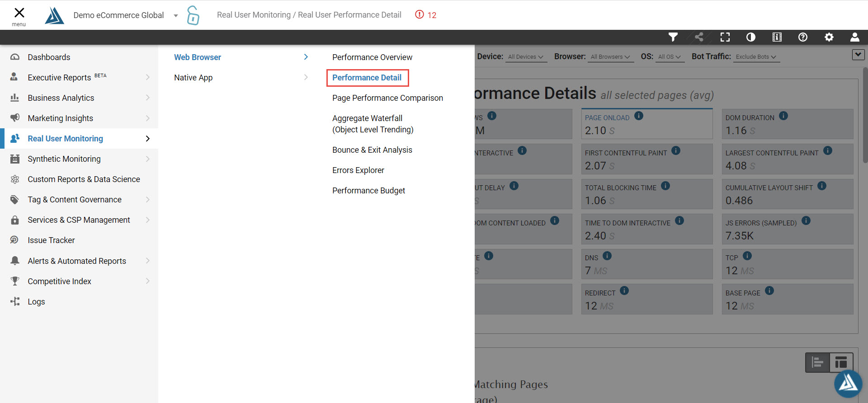The image size is (868, 403).
Task: Open Page Performance Comparison
Action: point(387,98)
